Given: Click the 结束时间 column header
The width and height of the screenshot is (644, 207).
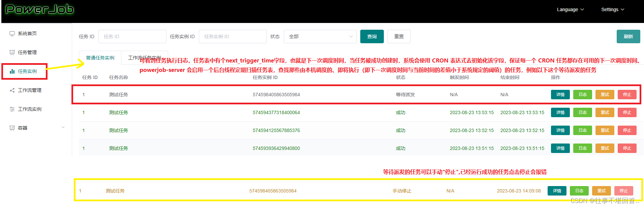Looking at the screenshot, I should click(x=510, y=77).
